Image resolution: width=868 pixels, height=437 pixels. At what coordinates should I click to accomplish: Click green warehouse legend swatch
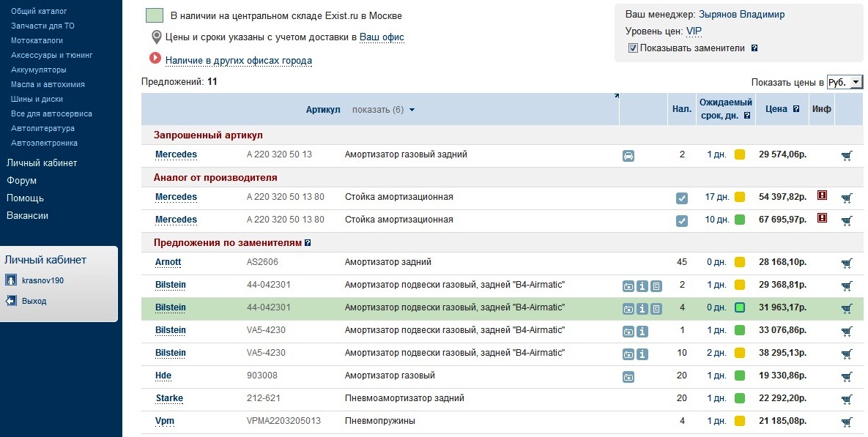click(x=155, y=15)
